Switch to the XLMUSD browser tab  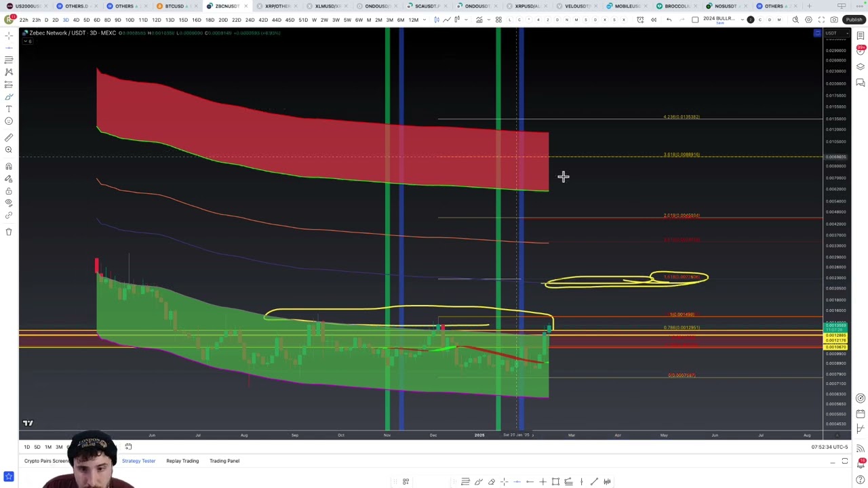pyautogui.click(x=327, y=6)
